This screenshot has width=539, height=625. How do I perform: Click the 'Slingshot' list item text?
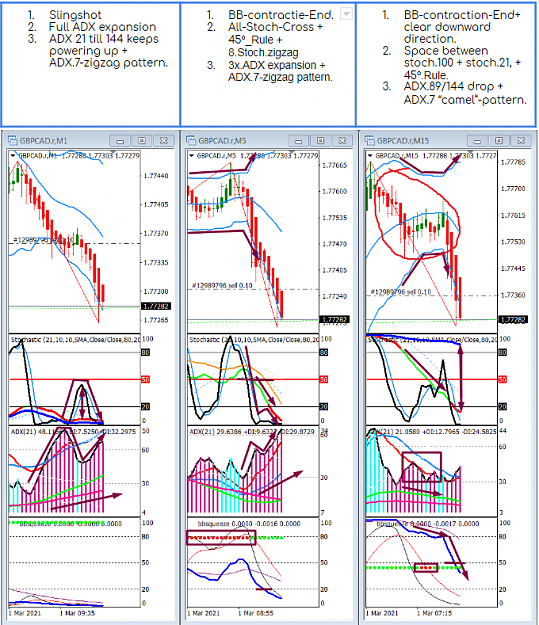[75, 15]
